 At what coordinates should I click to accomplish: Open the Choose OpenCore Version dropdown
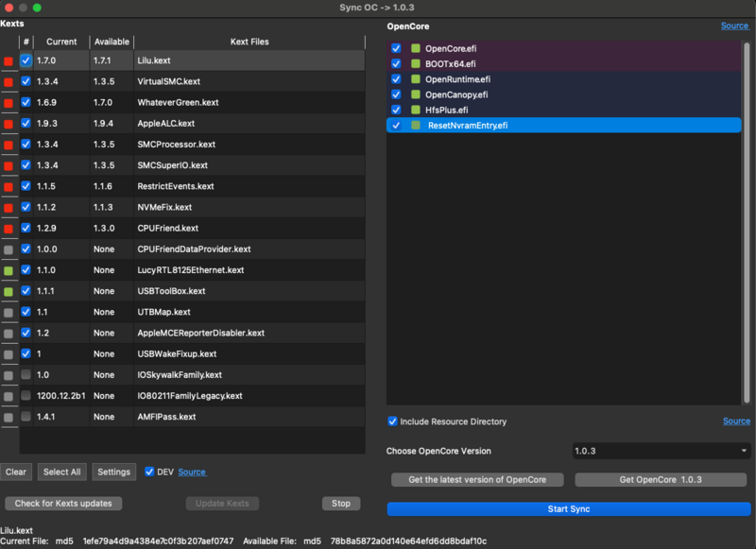(659, 453)
